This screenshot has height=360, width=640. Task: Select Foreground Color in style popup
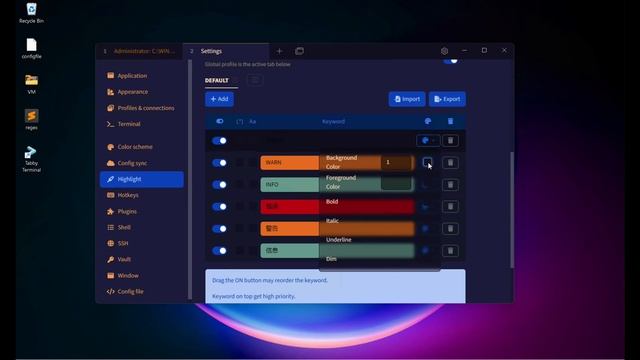point(341,182)
